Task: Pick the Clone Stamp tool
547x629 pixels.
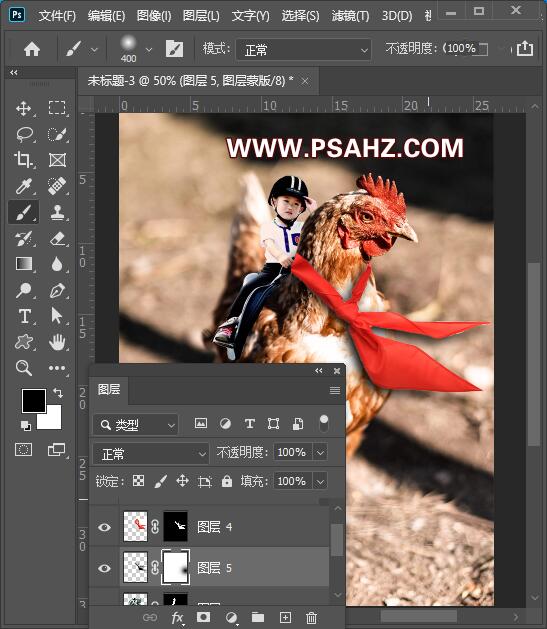Action: [57, 212]
